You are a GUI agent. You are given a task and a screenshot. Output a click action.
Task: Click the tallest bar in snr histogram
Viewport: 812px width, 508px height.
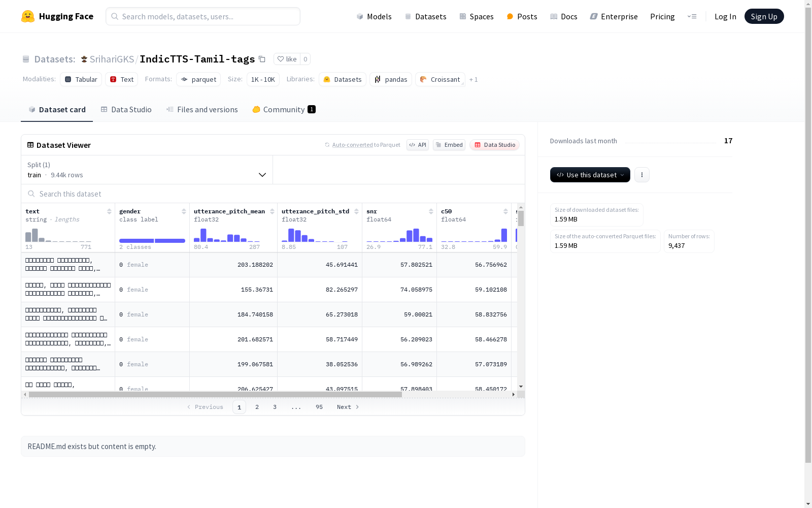[416, 235]
